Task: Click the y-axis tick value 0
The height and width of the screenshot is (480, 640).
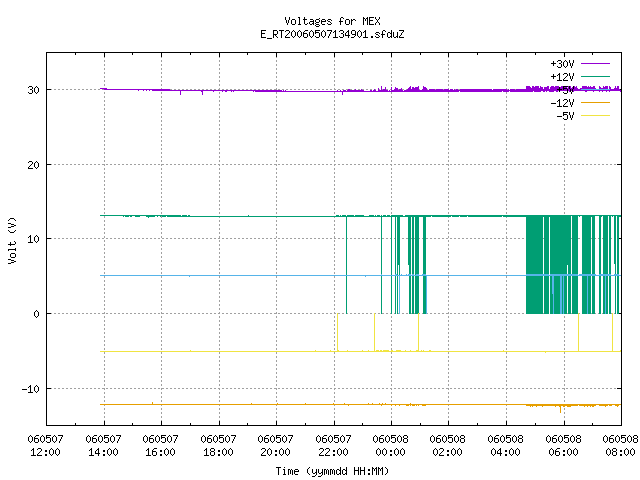Action: point(37,314)
